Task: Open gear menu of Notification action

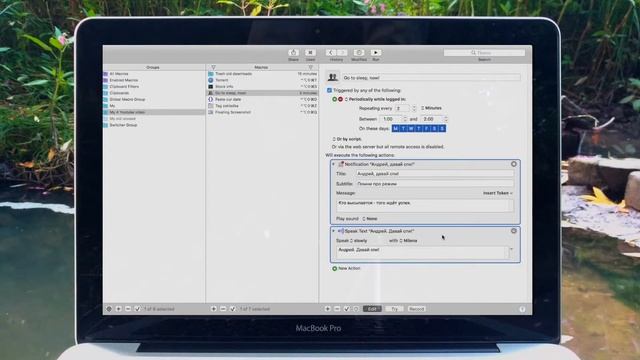Action: click(x=513, y=164)
